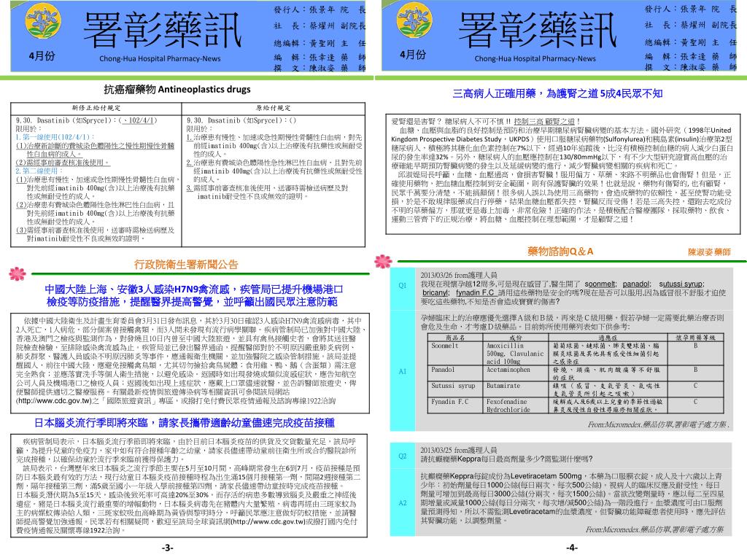
Task: Open cdc.gov.tw link in 日本腦炎 article
Action: tap(267, 521)
